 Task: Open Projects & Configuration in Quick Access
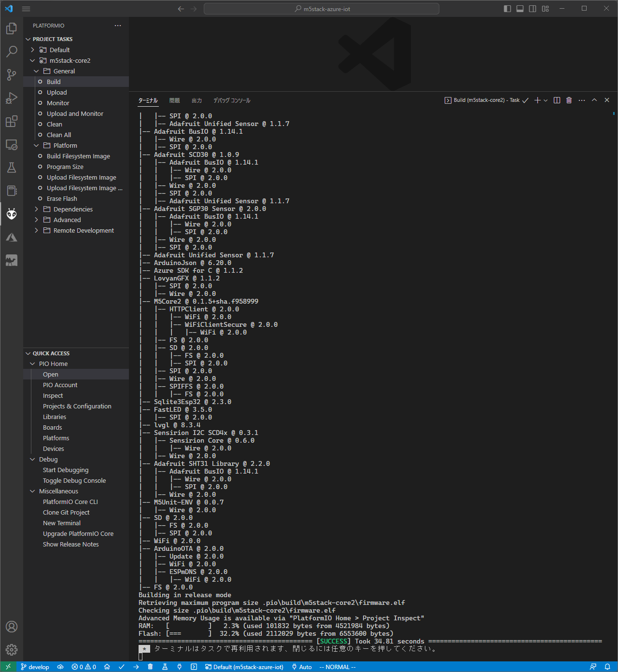pyautogui.click(x=77, y=406)
